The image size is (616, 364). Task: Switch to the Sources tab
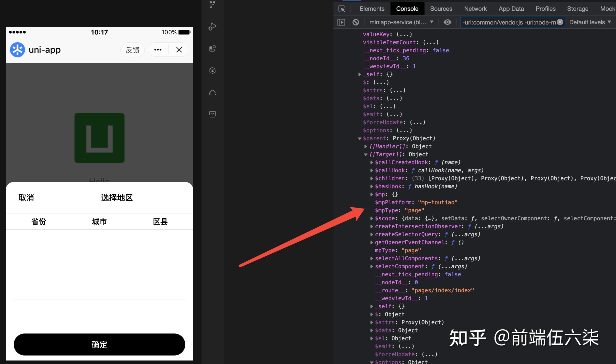pyautogui.click(x=441, y=9)
